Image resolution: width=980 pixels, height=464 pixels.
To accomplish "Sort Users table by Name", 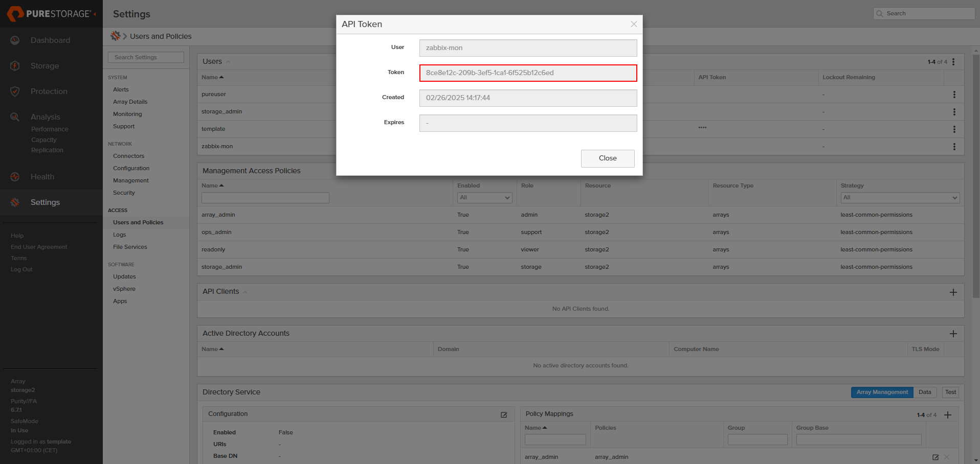I will tap(213, 77).
